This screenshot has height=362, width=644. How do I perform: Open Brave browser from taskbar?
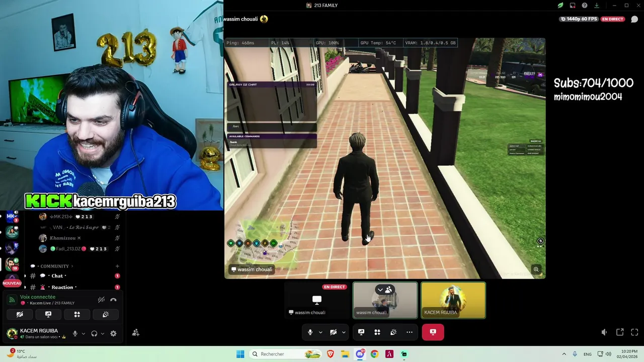(331, 354)
